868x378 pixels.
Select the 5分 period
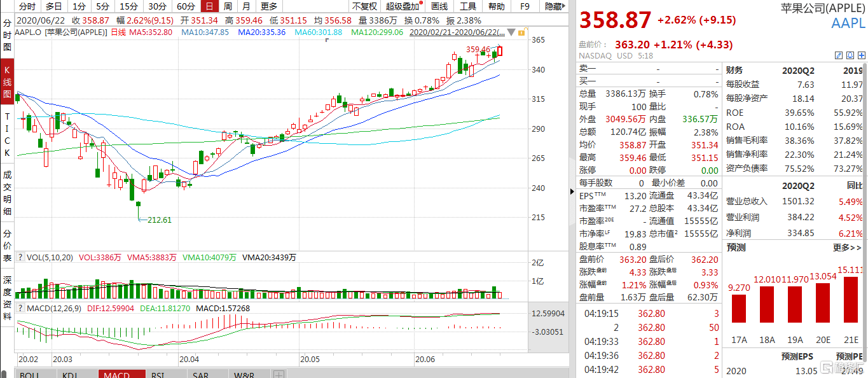pyautogui.click(x=102, y=6)
